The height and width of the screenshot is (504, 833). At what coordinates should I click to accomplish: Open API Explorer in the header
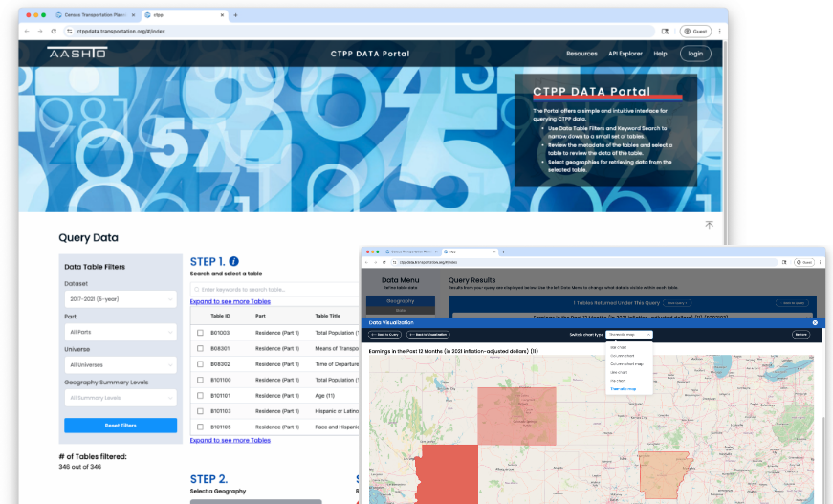click(625, 54)
